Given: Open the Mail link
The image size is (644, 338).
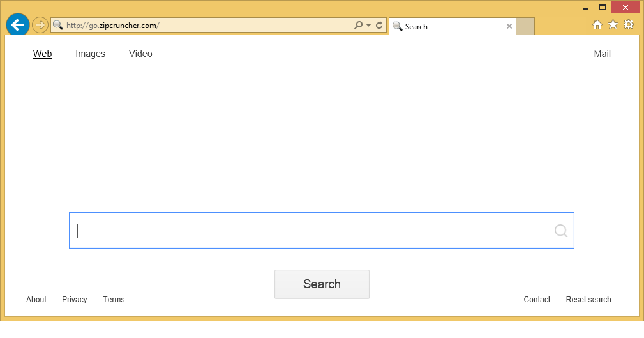Looking at the screenshot, I should click(x=602, y=54).
